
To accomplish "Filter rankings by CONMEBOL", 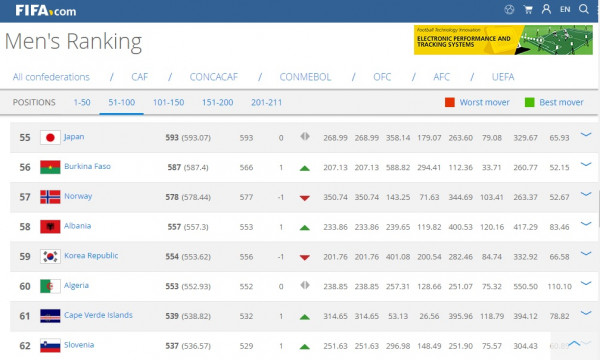I will 305,77.
